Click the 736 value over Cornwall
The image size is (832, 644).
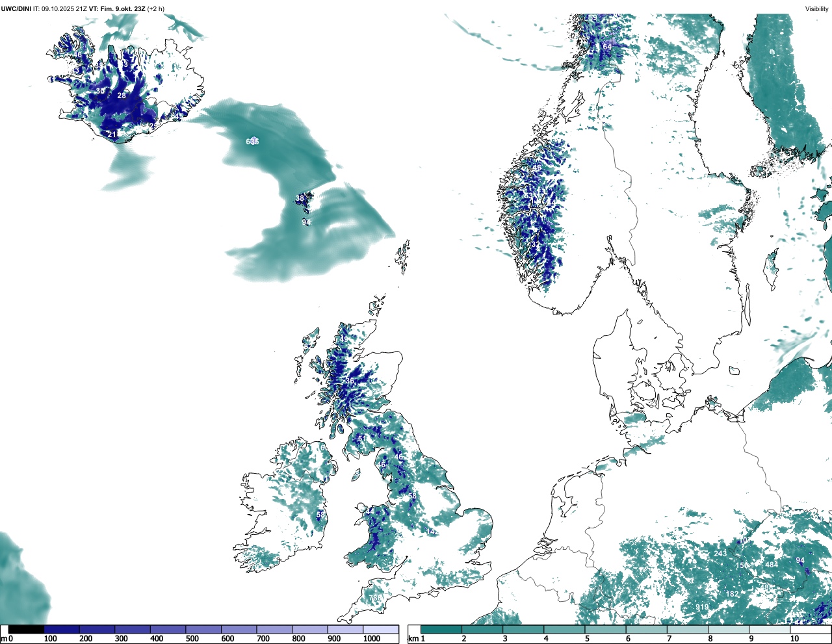point(376,599)
